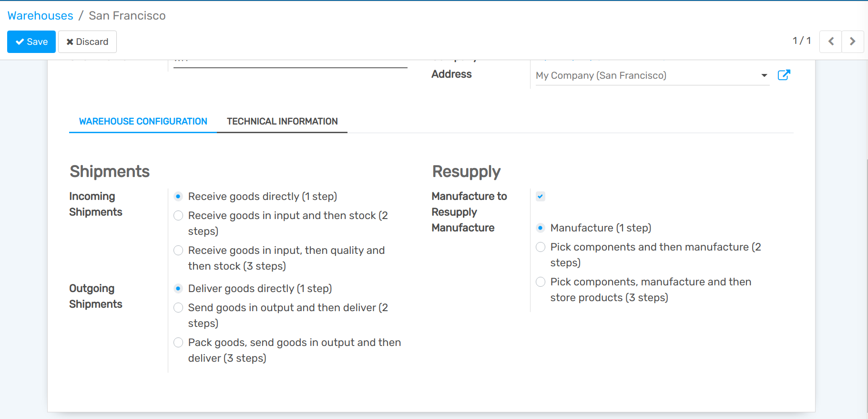Select Deliver goods directly (1 step)
The height and width of the screenshot is (419, 868).
click(178, 289)
